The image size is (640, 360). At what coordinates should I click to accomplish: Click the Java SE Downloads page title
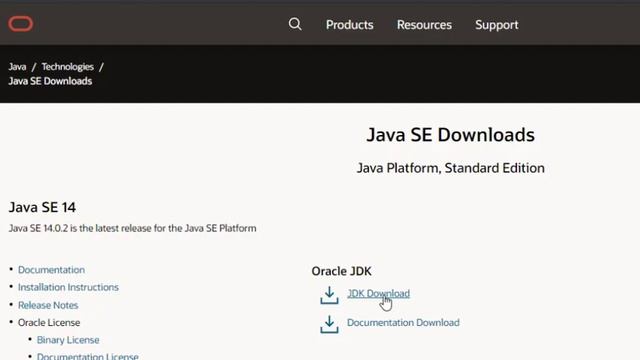pos(450,135)
